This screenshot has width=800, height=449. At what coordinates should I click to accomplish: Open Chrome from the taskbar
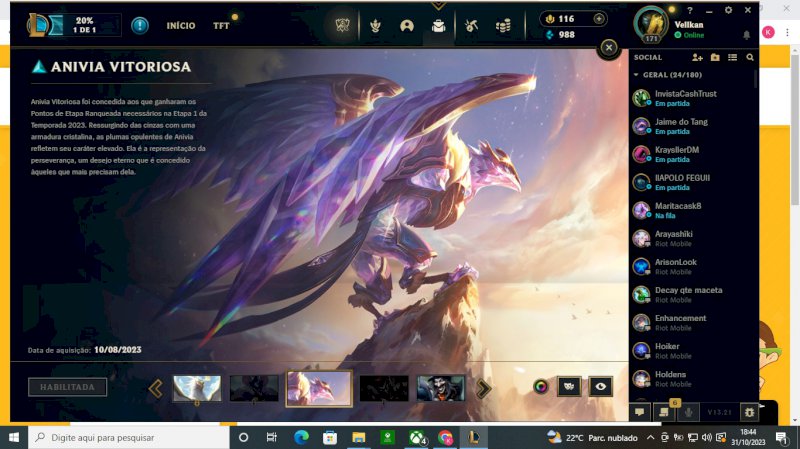pyautogui.click(x=445, y=437)
